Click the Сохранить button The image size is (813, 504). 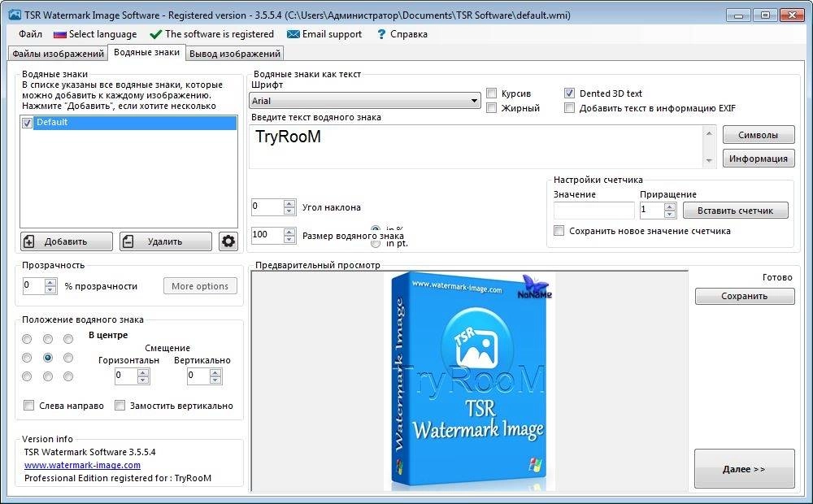(745, 296)
